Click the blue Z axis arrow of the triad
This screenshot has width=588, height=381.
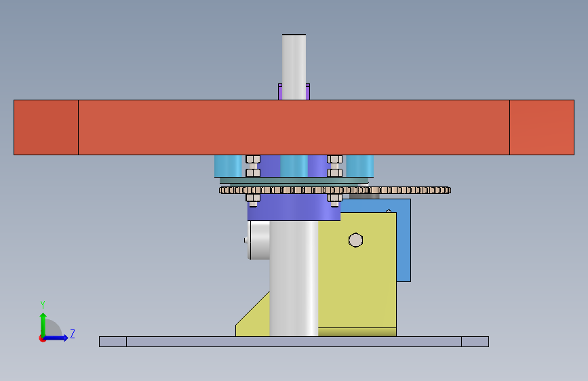[57, 338]
